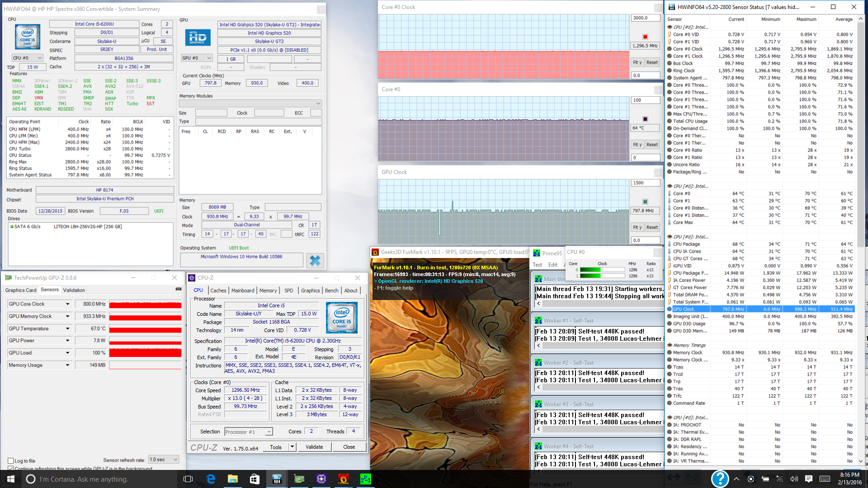868x488 pixels.
Task: Switch to FurMark via its taskbar icon
Action: (x=343, y=479)
